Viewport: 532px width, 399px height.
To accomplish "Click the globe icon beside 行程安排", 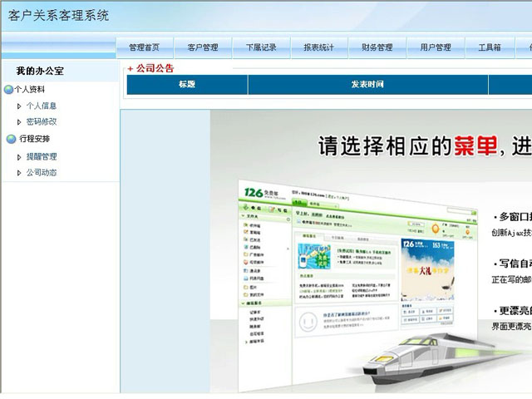I will pyautogui.click(x=11, y=139).
